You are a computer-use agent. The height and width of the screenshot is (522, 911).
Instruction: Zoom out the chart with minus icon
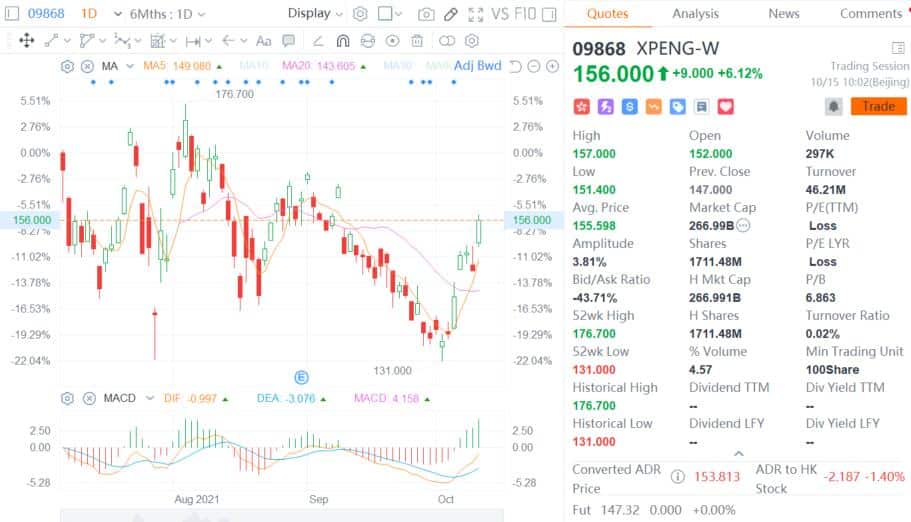pos(533,66)
